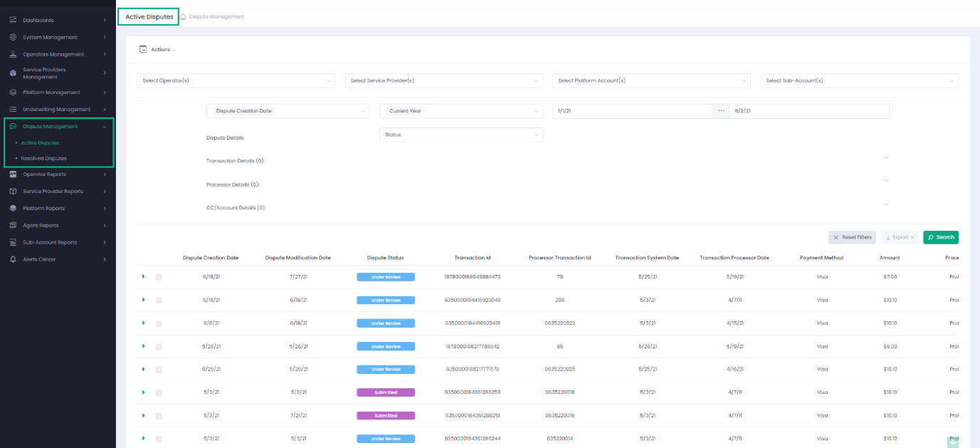Click the scroll-down arrow icon at bottom right
980x448 pixels.
(x=952, y=442)
